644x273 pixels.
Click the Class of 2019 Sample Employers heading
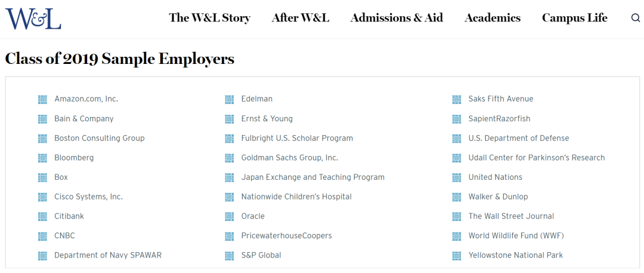coord(119,59)
